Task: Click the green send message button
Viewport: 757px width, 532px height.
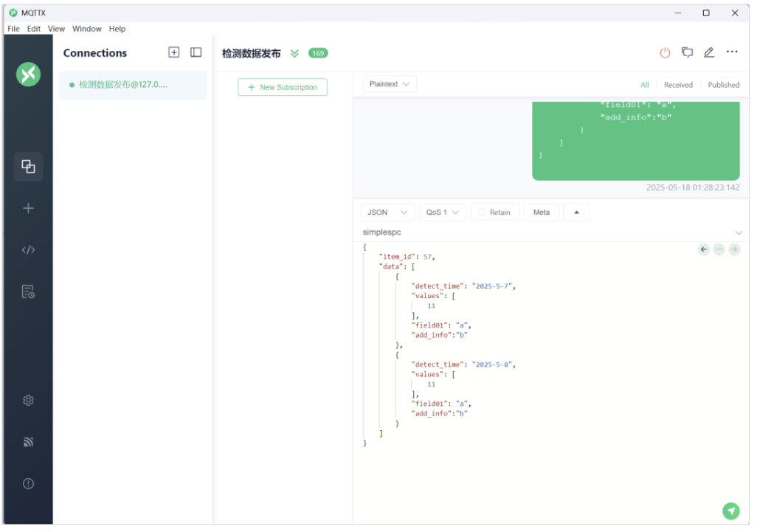Action: tap(730, 511)
